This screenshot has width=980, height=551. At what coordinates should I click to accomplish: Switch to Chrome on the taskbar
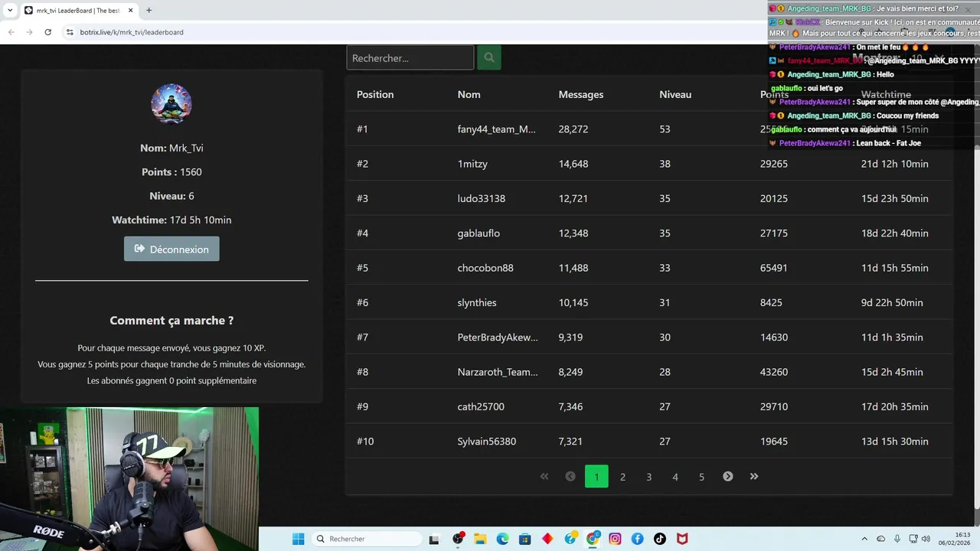[593, 539]
